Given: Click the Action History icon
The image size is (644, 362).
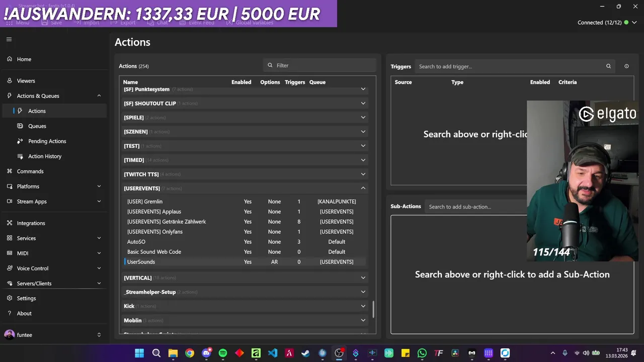Looking at the screenshot, I should point(20,156).
